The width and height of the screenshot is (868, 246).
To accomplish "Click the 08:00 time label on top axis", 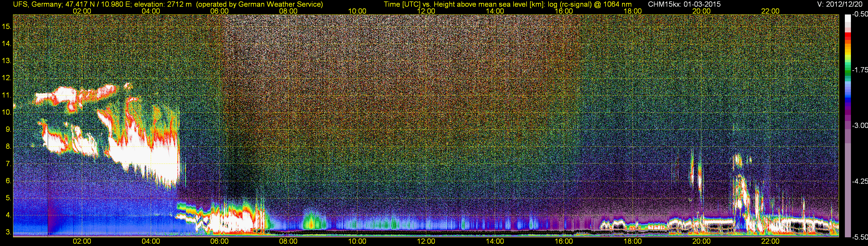I will pos(288,11).
